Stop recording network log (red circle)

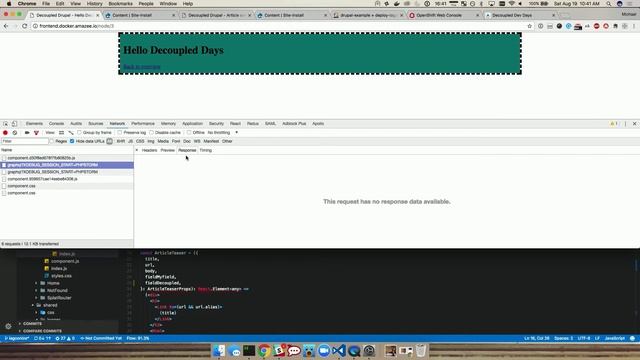coord(5,133)
